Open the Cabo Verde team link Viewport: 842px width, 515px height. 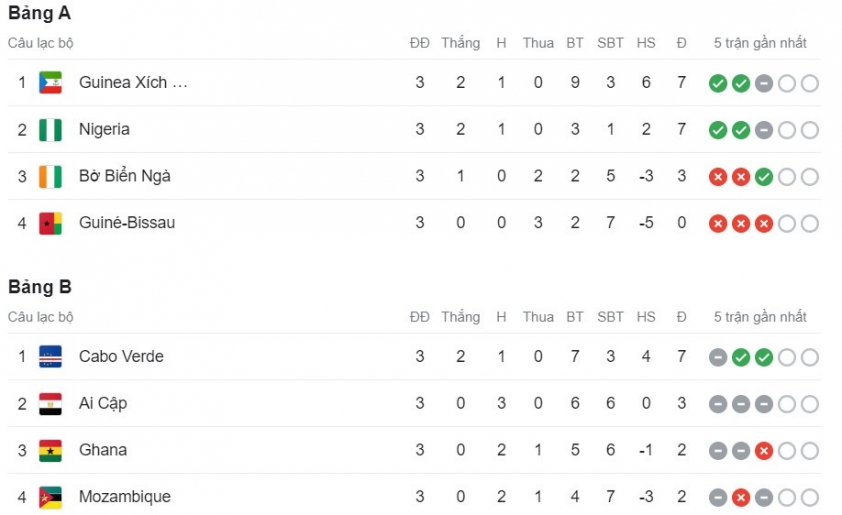coord(121,356)
